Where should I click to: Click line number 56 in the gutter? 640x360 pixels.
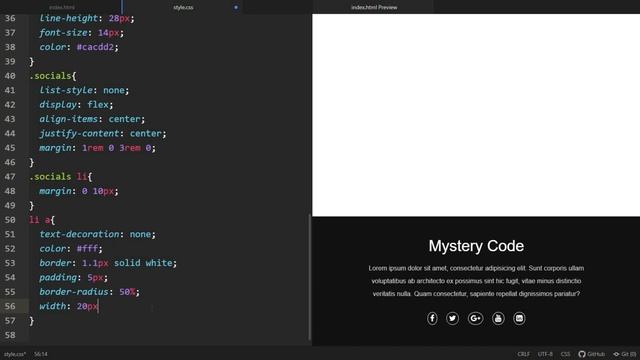coord(10,306)
